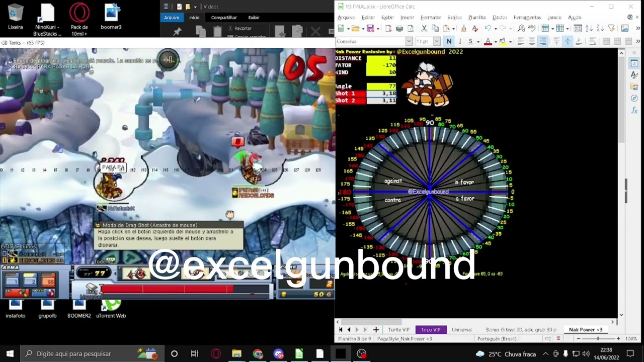644x362 pixels.
Task: Toggle align bottom vertical alignment
Action: 579,41
